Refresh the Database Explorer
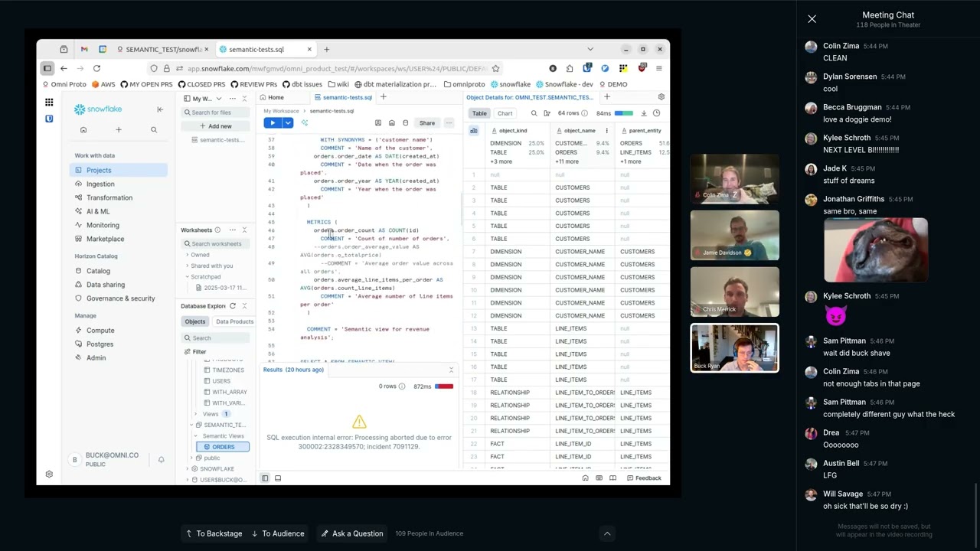 click(x=233, y=306)
